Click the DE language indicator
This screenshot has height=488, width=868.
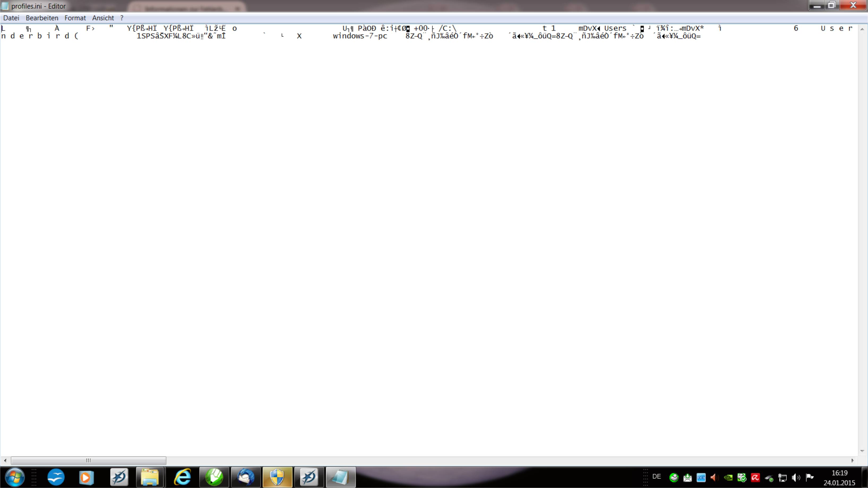[656, 477]
